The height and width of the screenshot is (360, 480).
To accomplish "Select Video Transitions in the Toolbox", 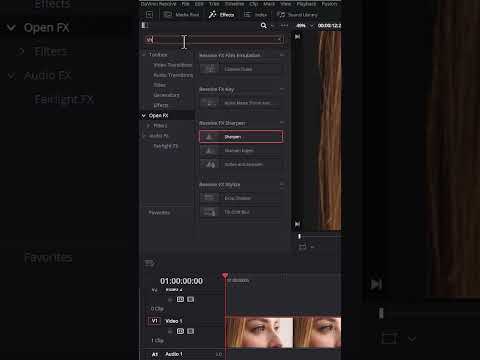I will tap(173, 65).
